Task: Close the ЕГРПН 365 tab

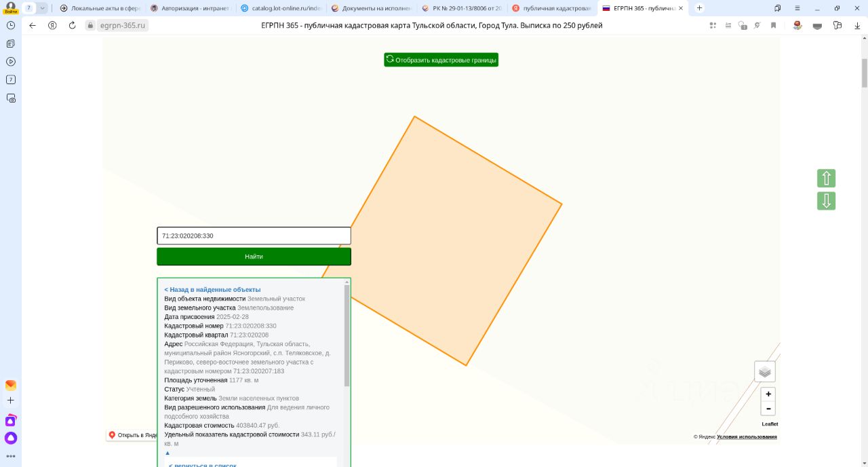Action: click(682, 8)
